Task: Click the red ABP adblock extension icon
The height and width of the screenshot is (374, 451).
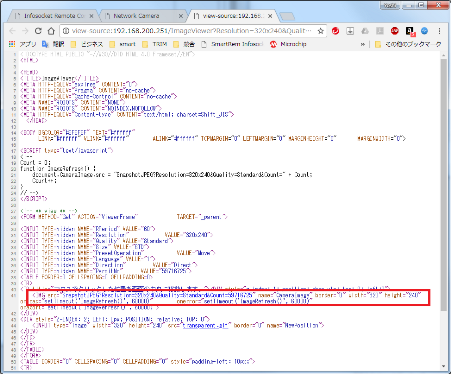Action: pyautogui.click(x=395, y=31)
